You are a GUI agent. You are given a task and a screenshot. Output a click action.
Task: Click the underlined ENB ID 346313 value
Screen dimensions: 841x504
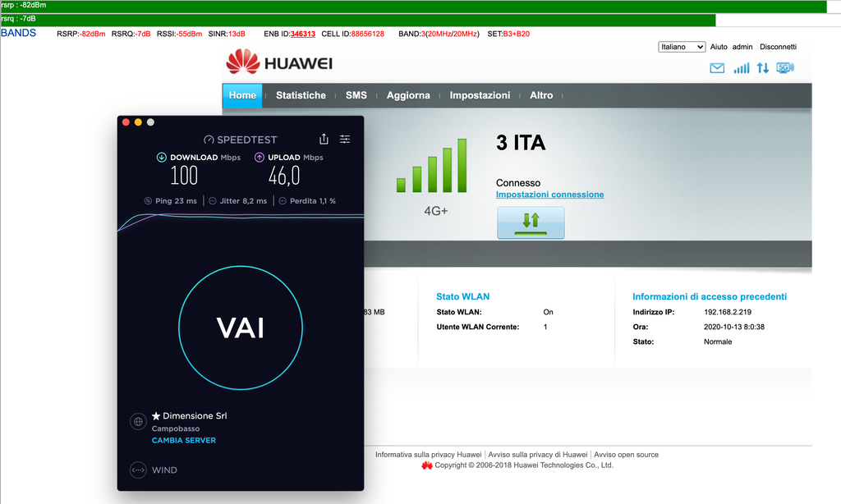[302, 34]
